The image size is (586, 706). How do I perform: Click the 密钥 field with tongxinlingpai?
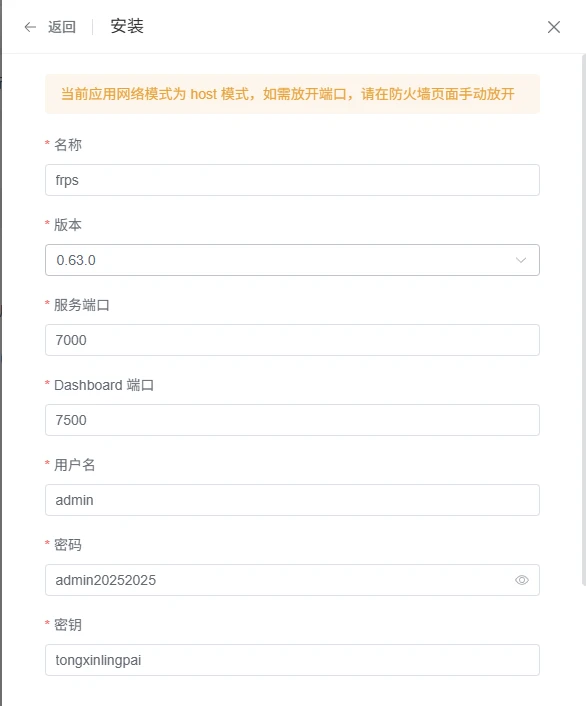[x=292, y=660]
